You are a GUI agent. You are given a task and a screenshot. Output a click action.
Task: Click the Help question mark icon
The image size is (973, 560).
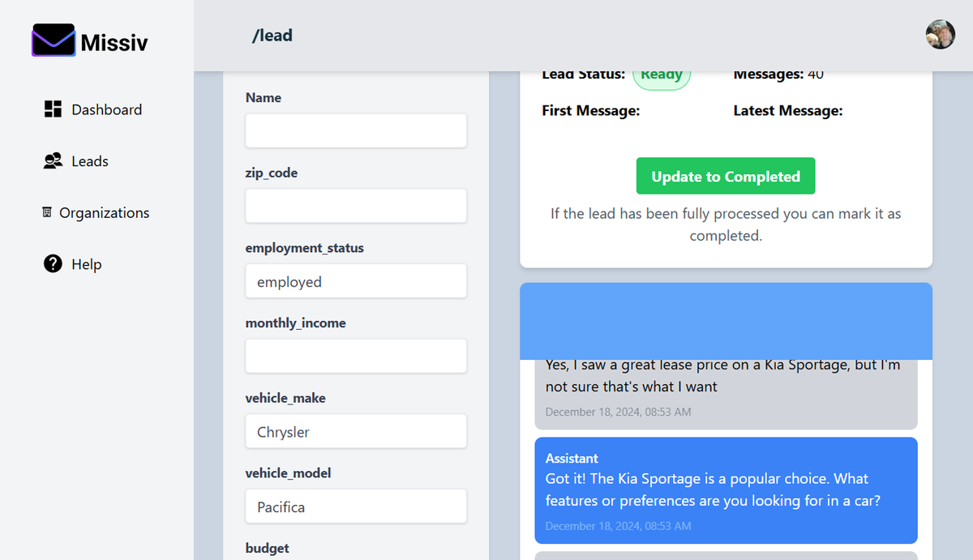coord(53,264)
